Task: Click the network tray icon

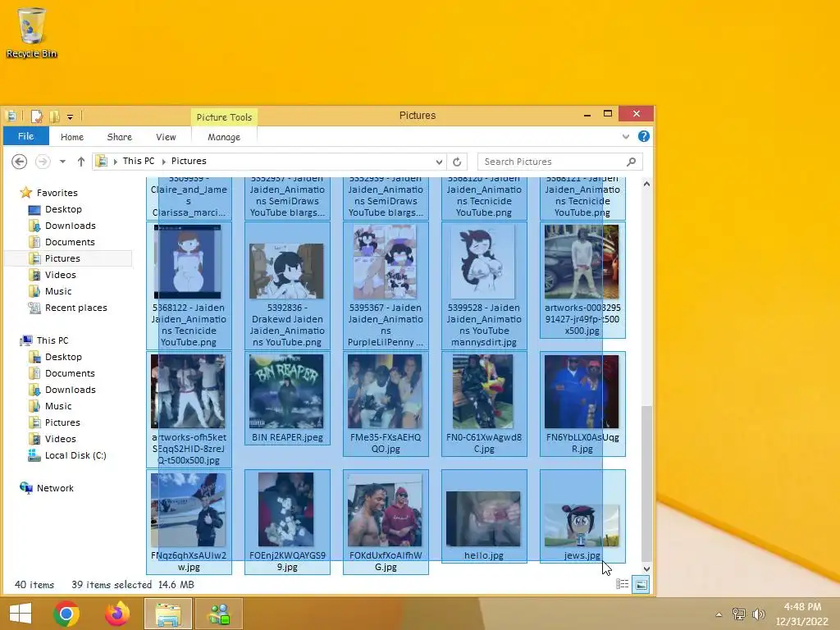Action: click(x=739, y=614)
